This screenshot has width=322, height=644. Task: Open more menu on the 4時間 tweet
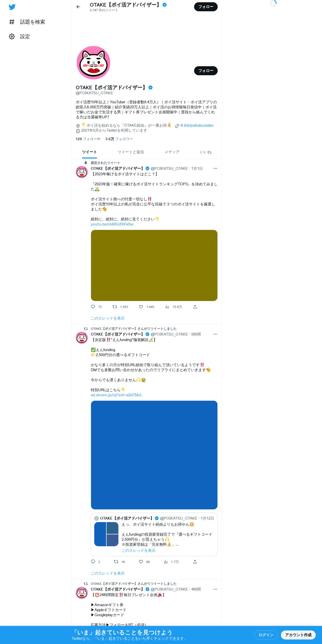(215, 589)
